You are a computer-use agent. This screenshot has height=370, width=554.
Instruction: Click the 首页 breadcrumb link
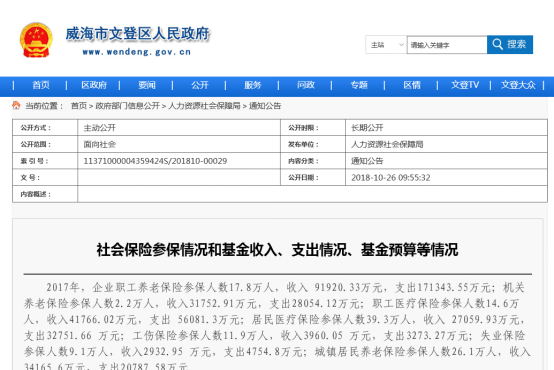point(79,106)
